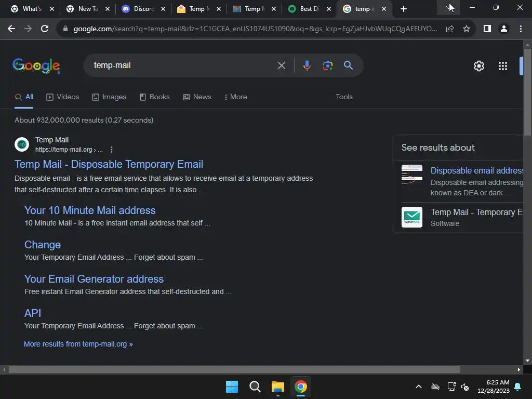Reload the current page

[45, 29]
